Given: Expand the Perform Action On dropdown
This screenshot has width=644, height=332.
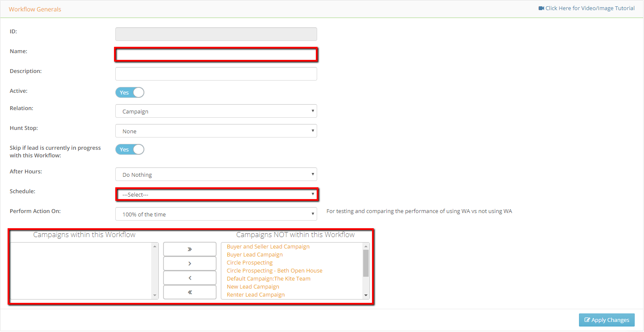Looking at the screenshot, I should [x=216, y=214].
